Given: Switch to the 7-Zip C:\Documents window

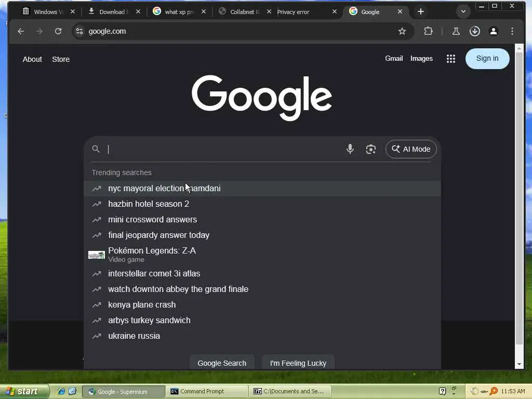Looking at the screenshot, I should tap(290, 391).
